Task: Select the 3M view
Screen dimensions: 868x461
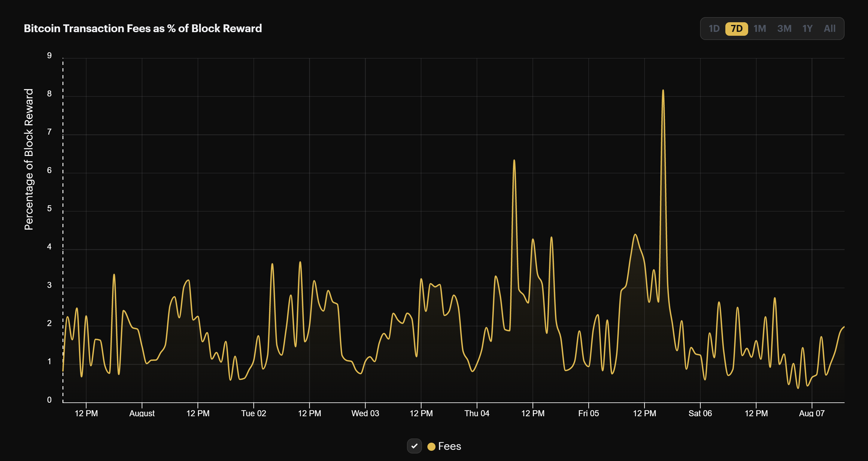Action: 784,29
